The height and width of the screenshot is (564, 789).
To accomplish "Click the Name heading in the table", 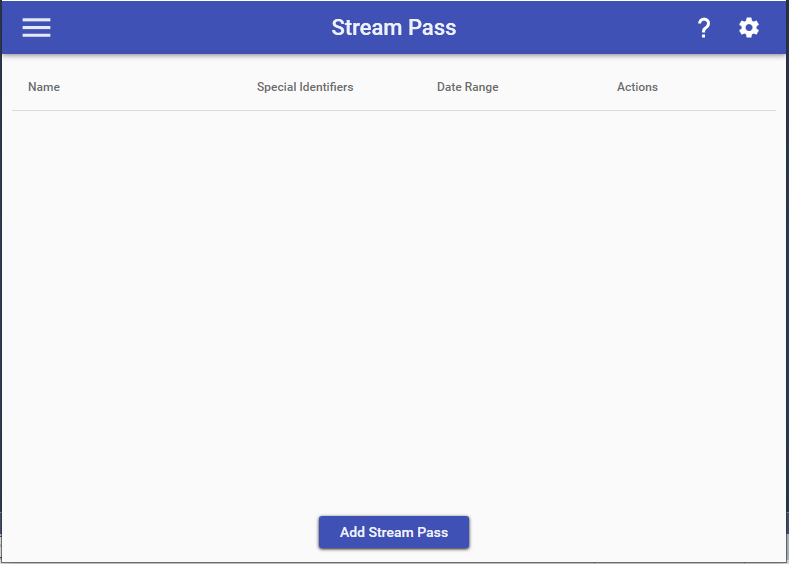I will 44,87.
